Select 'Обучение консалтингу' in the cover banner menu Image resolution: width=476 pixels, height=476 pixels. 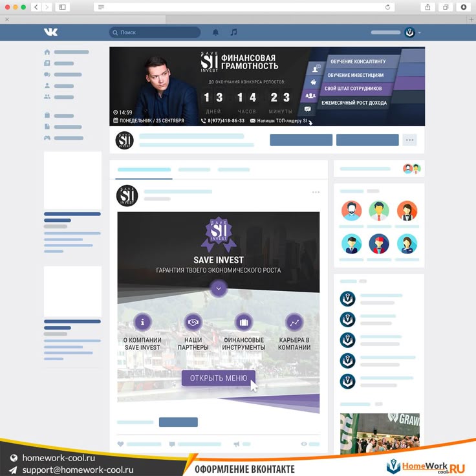pyautogui.click(x=358, y=61)
